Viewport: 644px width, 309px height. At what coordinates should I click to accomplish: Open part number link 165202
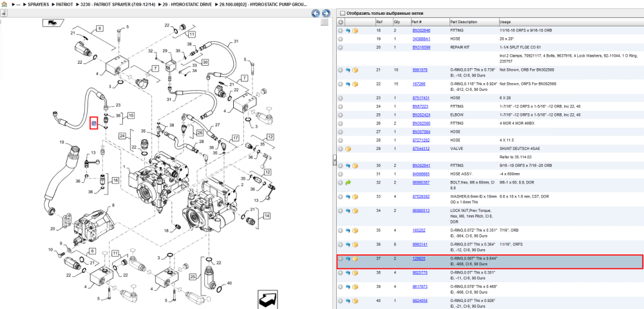click(x=419, y=230)
